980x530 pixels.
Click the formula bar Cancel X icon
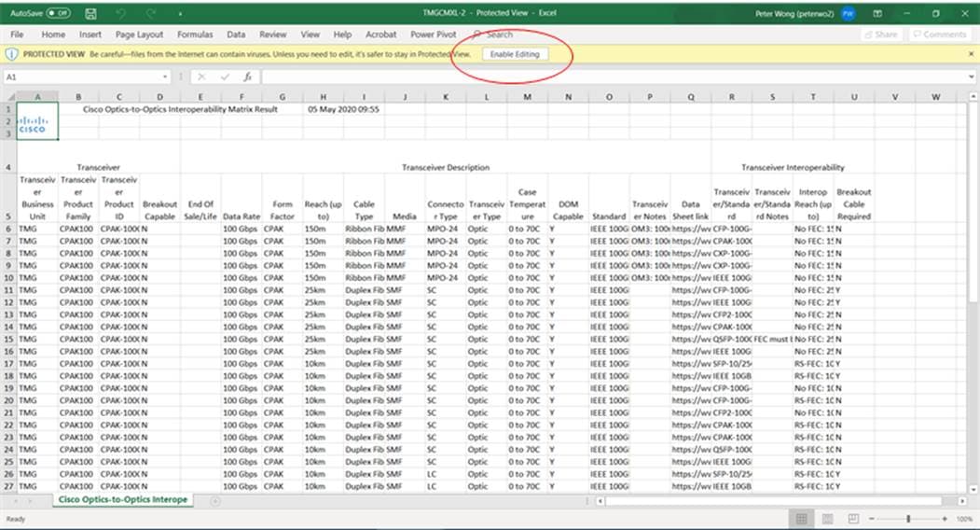click(x=201, y=77)
